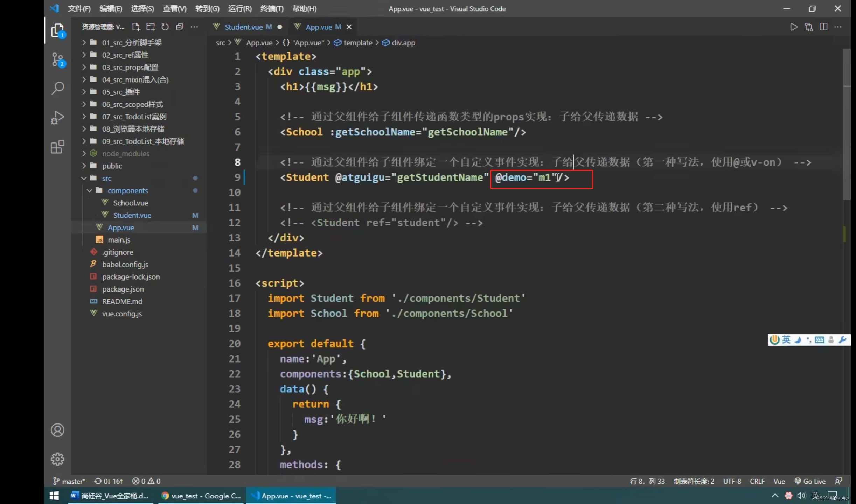Open the 选择(S) menu

click(x=142, y=9)
